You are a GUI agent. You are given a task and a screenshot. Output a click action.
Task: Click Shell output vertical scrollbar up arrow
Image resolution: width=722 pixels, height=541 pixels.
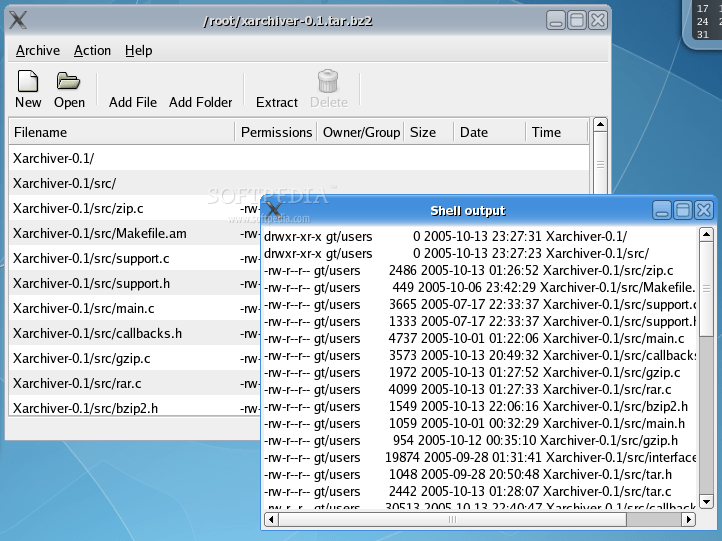pos(706,234)
